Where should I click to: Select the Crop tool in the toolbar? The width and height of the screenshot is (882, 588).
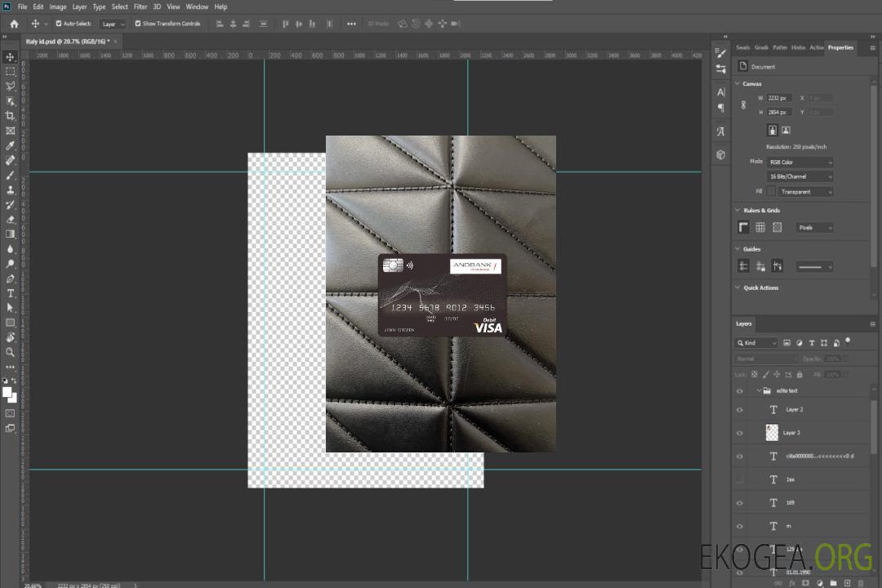tap(10, 116)
